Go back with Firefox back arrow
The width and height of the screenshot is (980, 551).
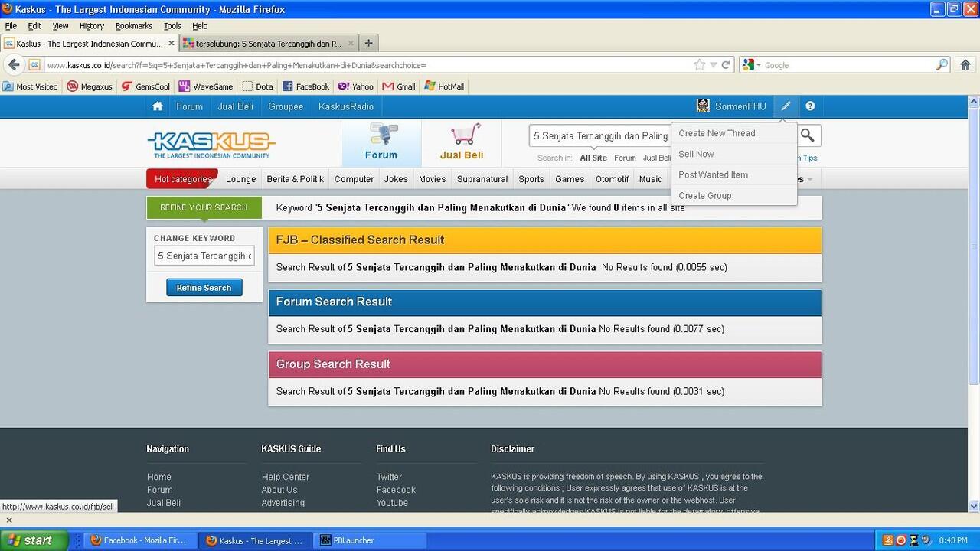pyautogui.click(x=15, y=65)
